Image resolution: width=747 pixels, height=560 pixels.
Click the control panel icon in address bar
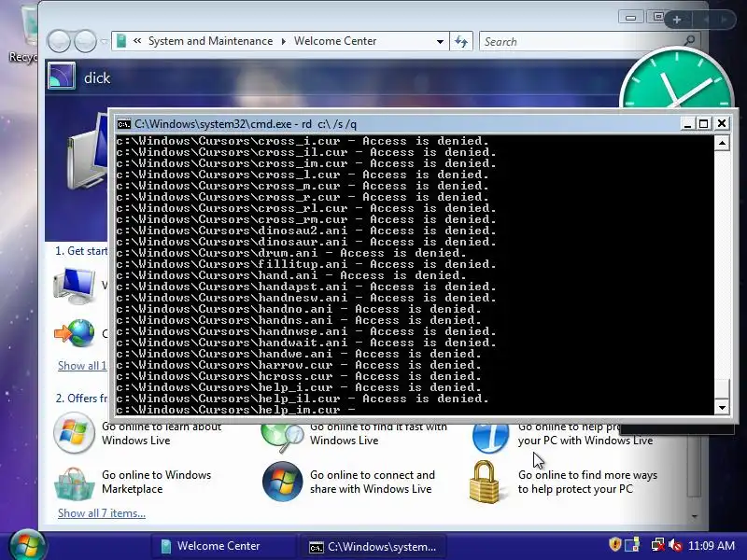[121, 41]
